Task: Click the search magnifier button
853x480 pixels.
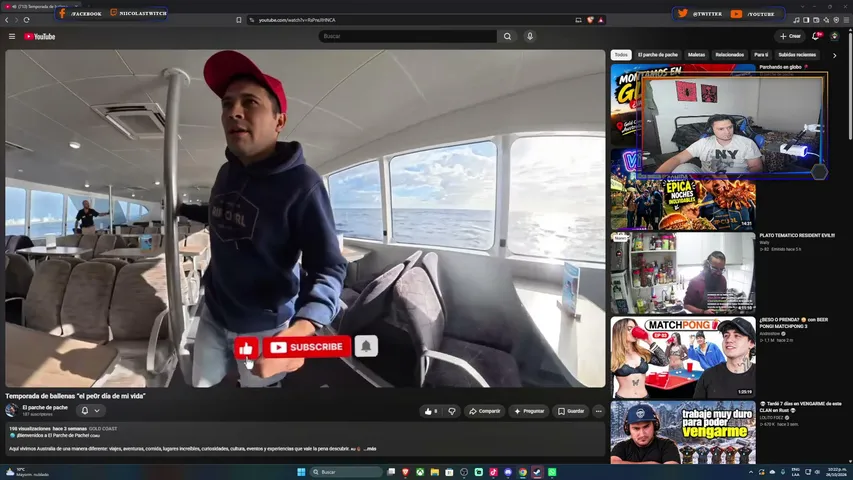Action: point(507,36)
